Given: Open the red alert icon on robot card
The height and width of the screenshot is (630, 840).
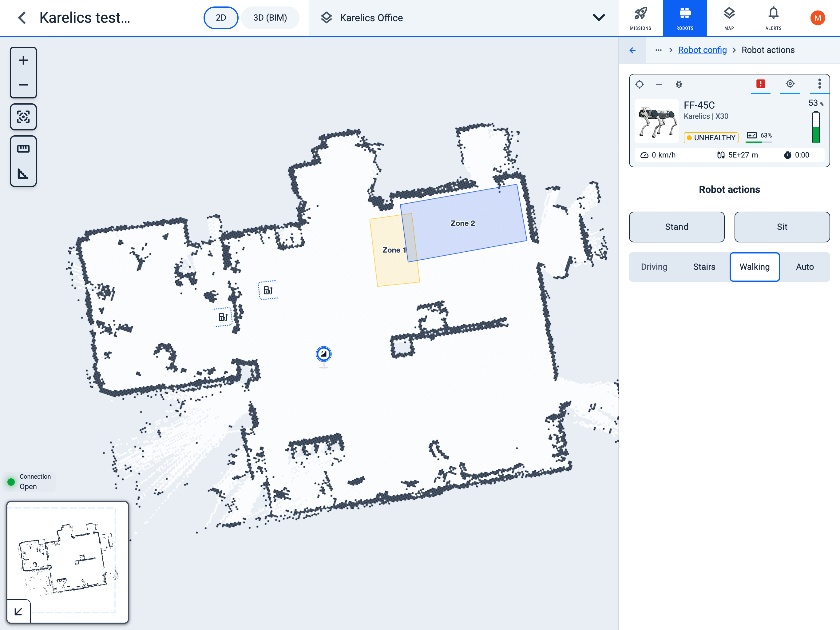Looking at the screenshot, I should [x=760, y=84].
